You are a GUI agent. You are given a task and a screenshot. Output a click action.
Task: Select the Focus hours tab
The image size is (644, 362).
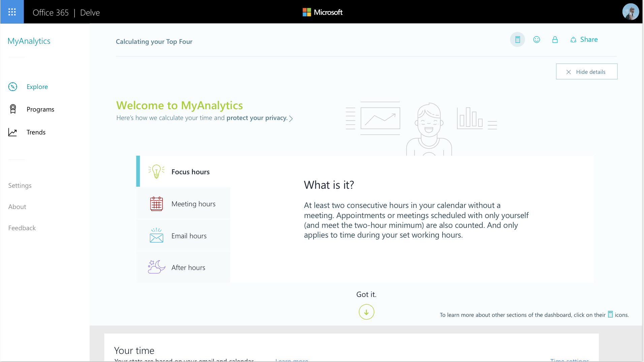(x=190, y=172)
